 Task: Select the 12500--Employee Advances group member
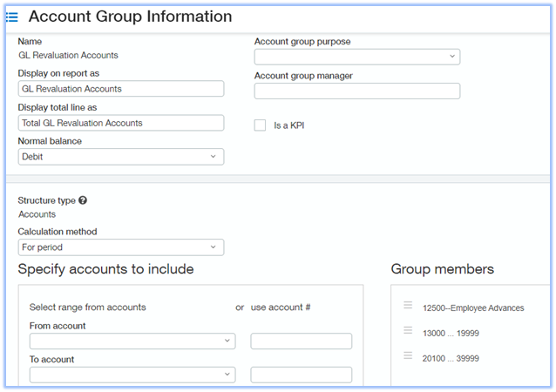pos(472,308)
